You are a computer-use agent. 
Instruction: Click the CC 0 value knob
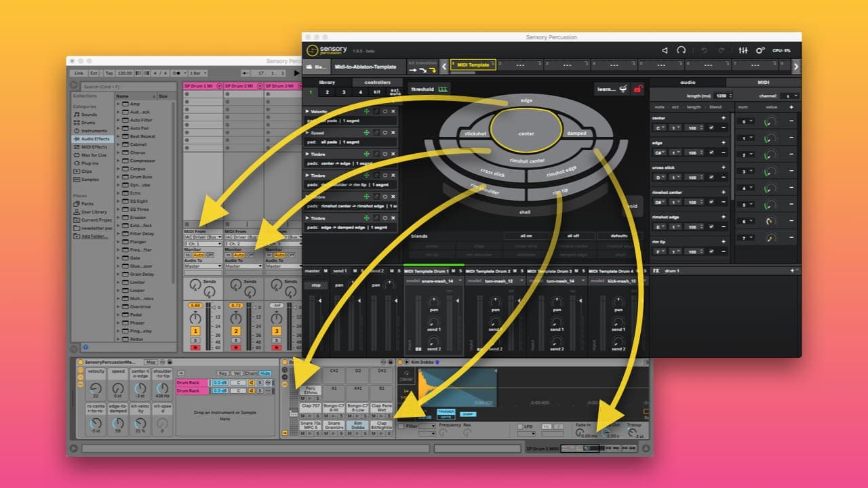coord(770,122)
